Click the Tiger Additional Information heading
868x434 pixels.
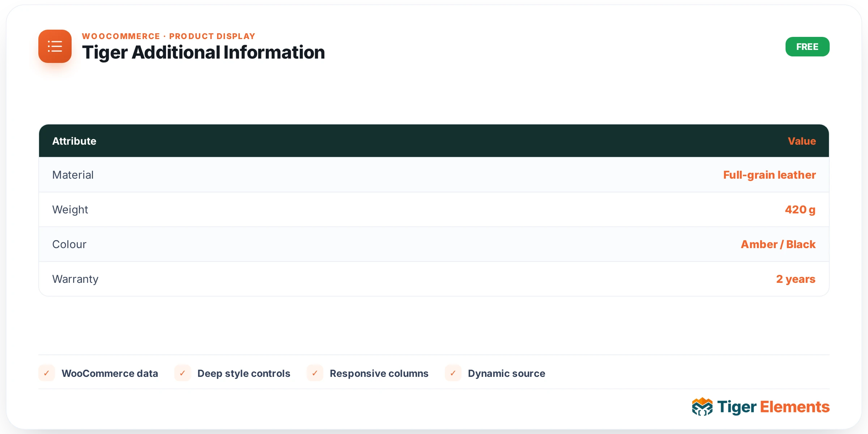203,52
